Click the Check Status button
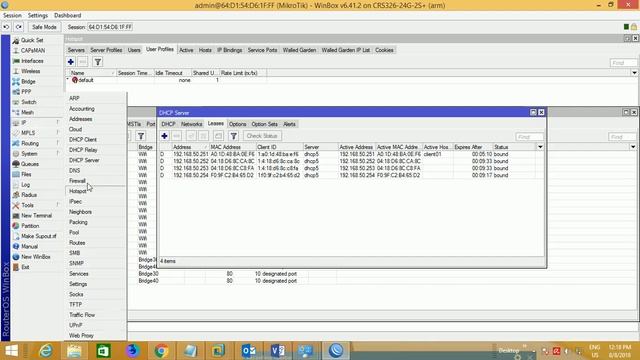 262,136
